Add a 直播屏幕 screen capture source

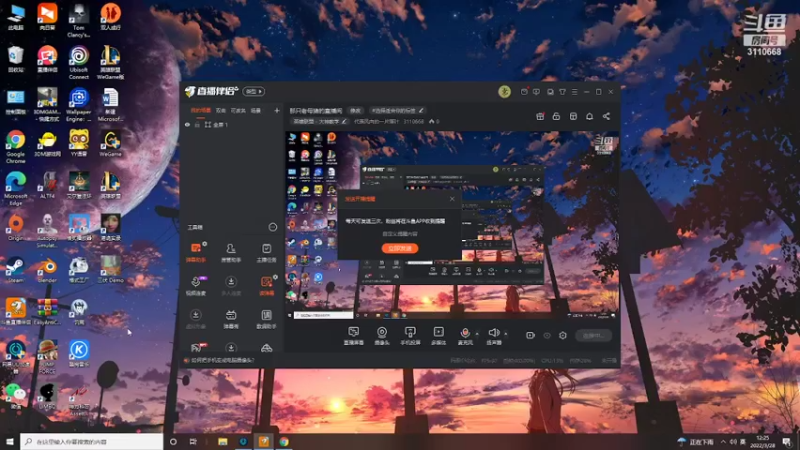(354, 336)
